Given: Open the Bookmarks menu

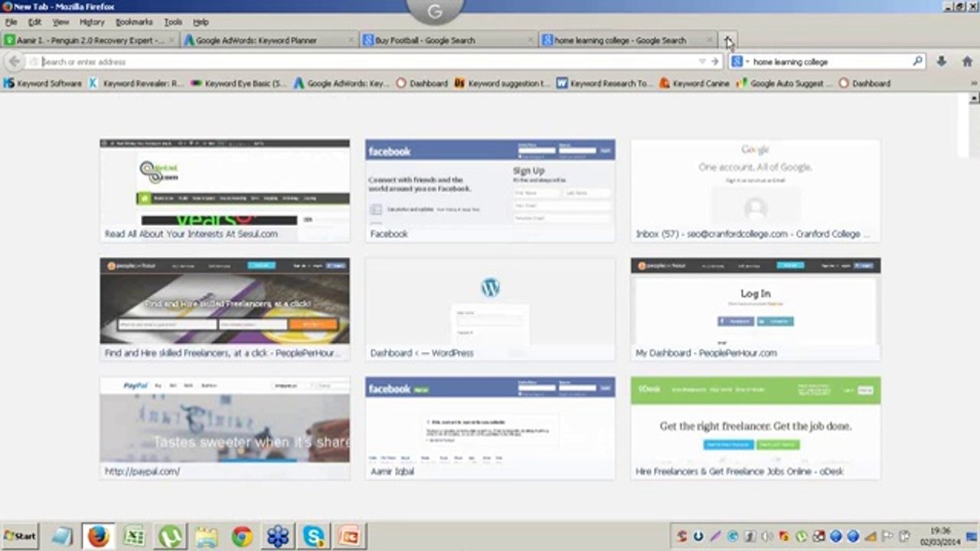Looking at the screenshot, I should click(134, 22).
